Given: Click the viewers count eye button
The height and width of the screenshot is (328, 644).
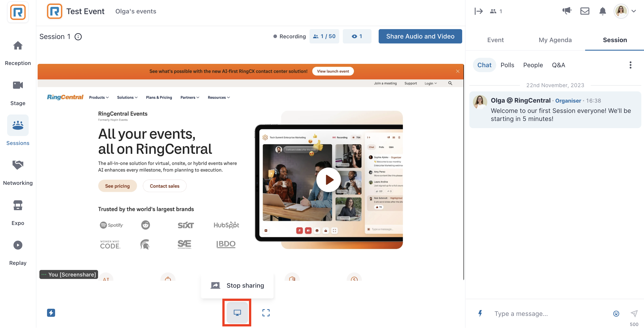Looking at the screenshot, I should click(357, 36).
